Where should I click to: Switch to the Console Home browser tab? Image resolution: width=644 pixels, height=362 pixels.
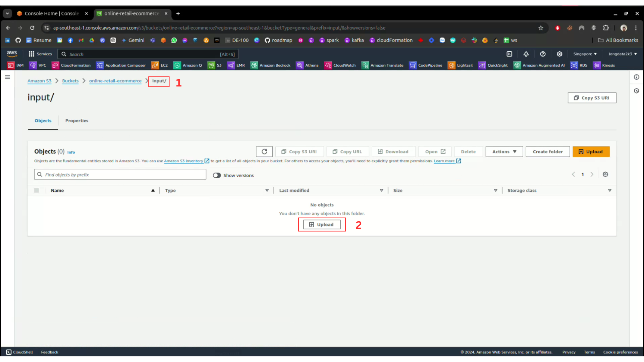point(52,13)
